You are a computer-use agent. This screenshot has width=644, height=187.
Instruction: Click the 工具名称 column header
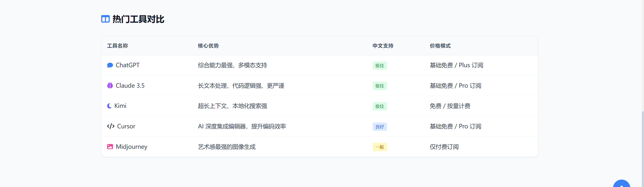click(117, 46)
